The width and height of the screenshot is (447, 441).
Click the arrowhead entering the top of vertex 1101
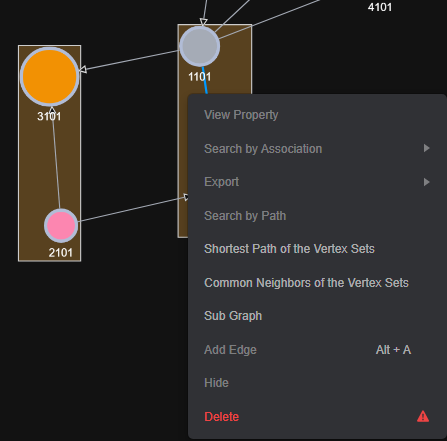click(203, 22)
